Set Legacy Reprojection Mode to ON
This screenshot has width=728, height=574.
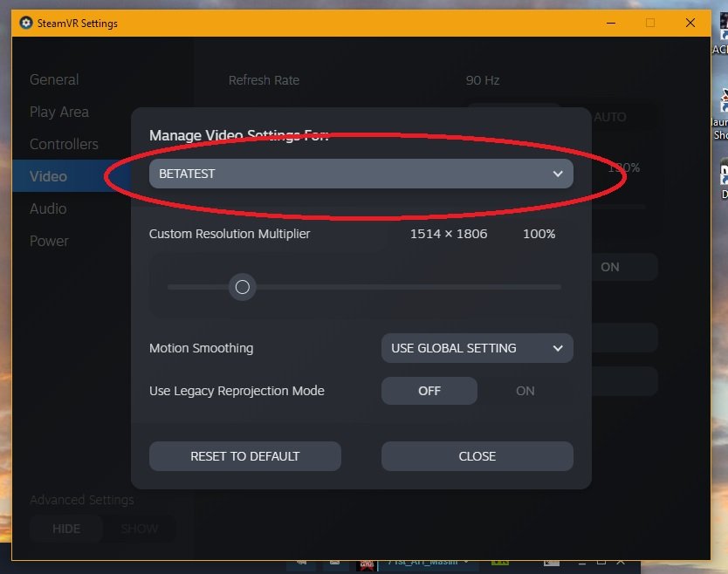tap(525, 391)
